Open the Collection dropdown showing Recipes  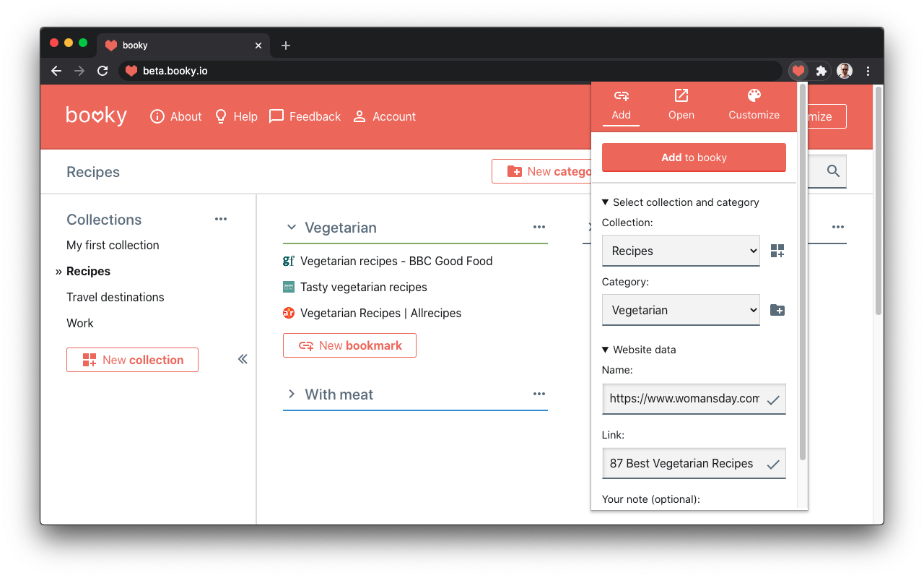pos(680,250)
